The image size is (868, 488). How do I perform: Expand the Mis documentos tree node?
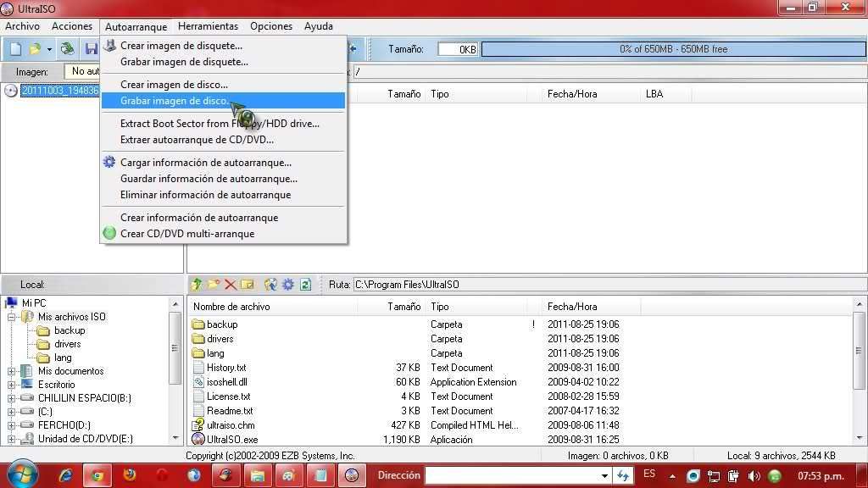11,371
